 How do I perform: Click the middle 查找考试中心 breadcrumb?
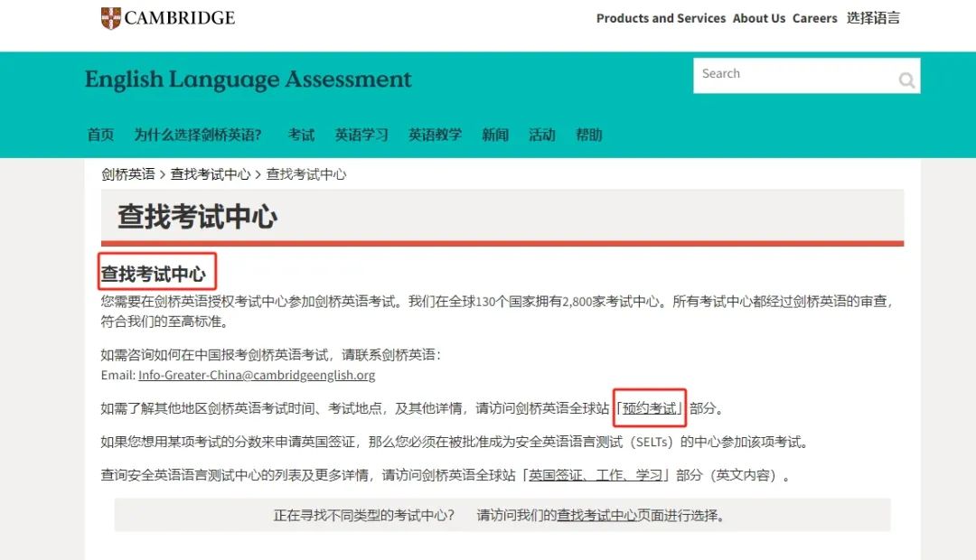[211, 174]
